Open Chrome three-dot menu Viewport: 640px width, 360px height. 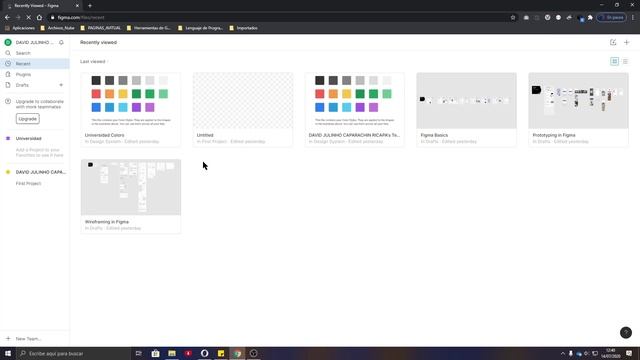pos(633,18)
